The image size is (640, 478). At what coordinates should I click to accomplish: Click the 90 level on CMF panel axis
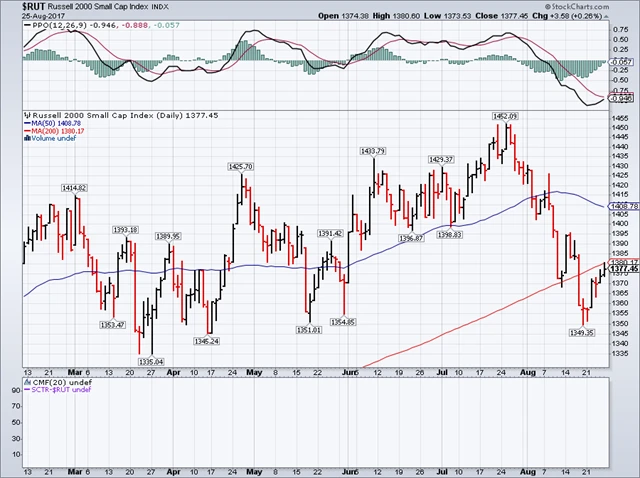pyautogui.click(x=16, y=391)
